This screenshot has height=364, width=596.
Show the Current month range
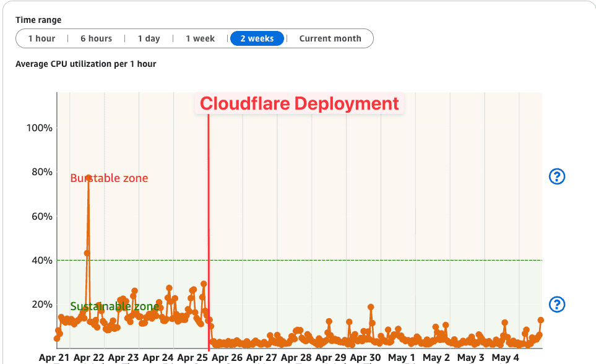330,38
